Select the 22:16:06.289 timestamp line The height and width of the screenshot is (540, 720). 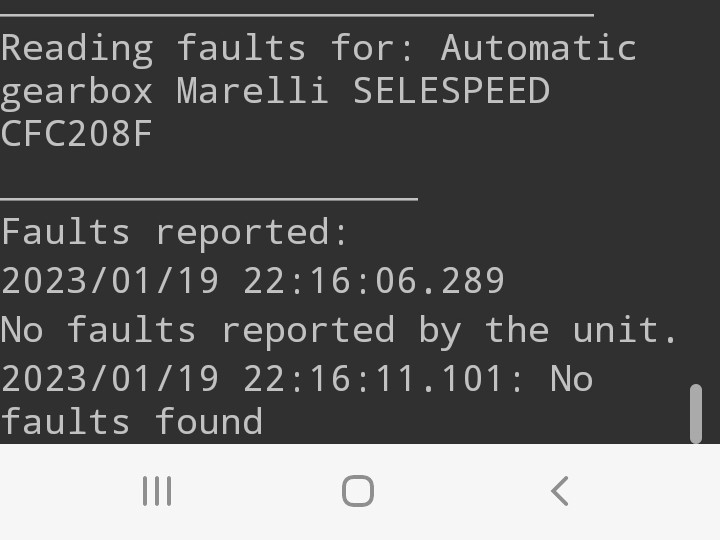253,280
